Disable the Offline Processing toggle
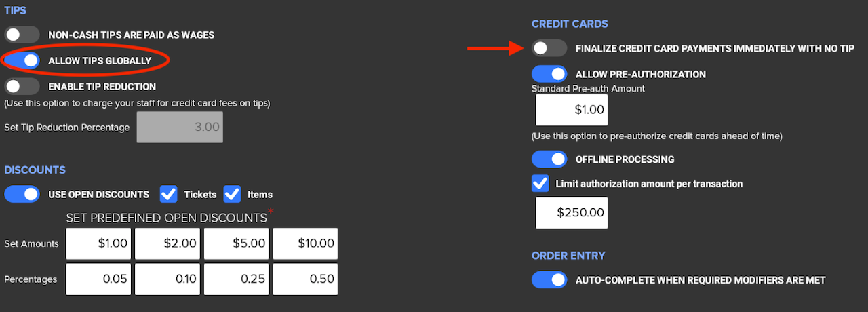 pyautogui.click(x=549, y=159)
